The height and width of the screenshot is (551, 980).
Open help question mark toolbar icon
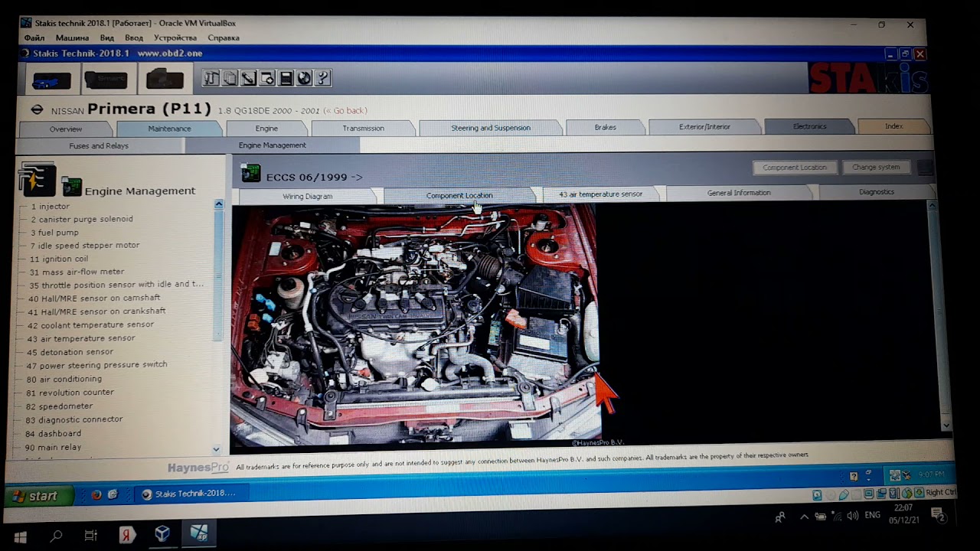tap(322, 78)
